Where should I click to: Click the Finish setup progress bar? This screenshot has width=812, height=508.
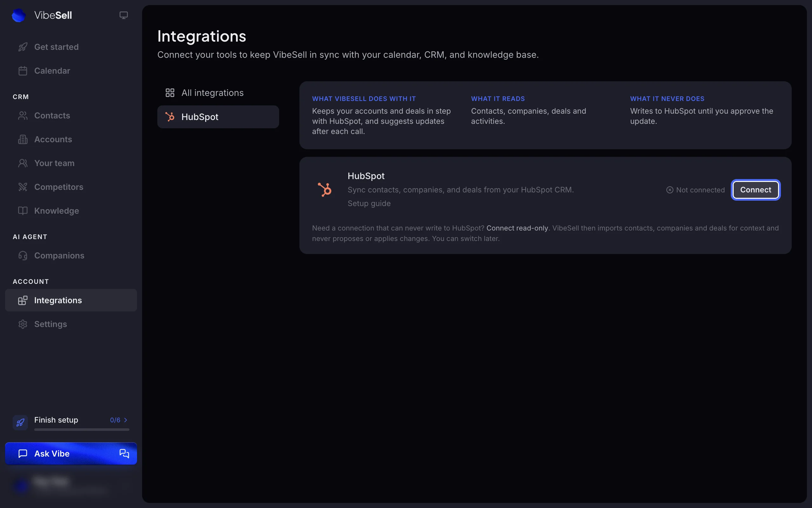pyautogui.click(x=82, y=429)
